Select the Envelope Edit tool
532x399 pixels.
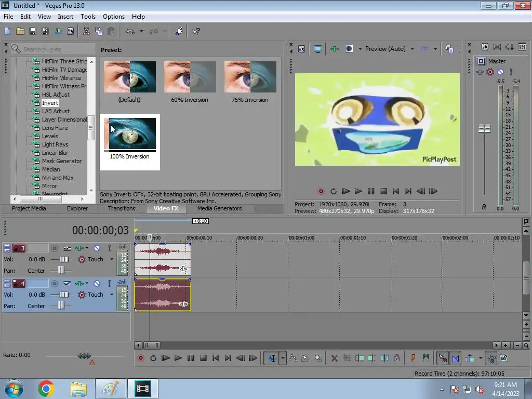293,358
